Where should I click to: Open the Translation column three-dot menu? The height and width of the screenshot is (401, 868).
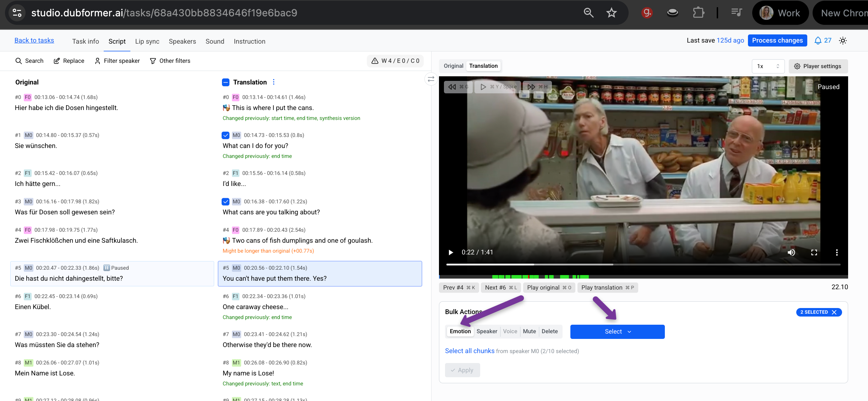click(273, 82)
